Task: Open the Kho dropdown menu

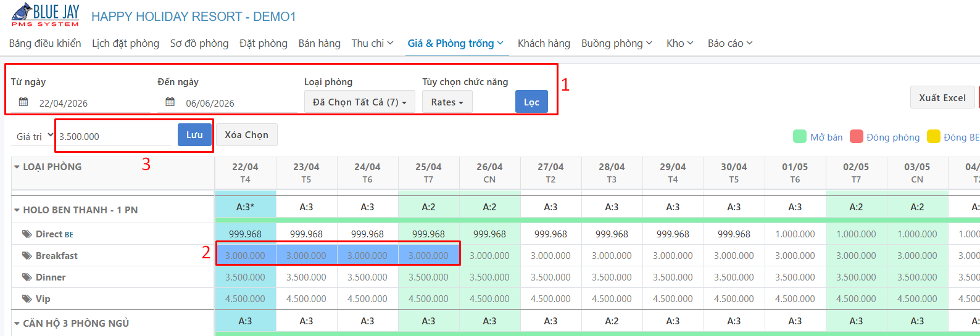Action: point(679,43)
